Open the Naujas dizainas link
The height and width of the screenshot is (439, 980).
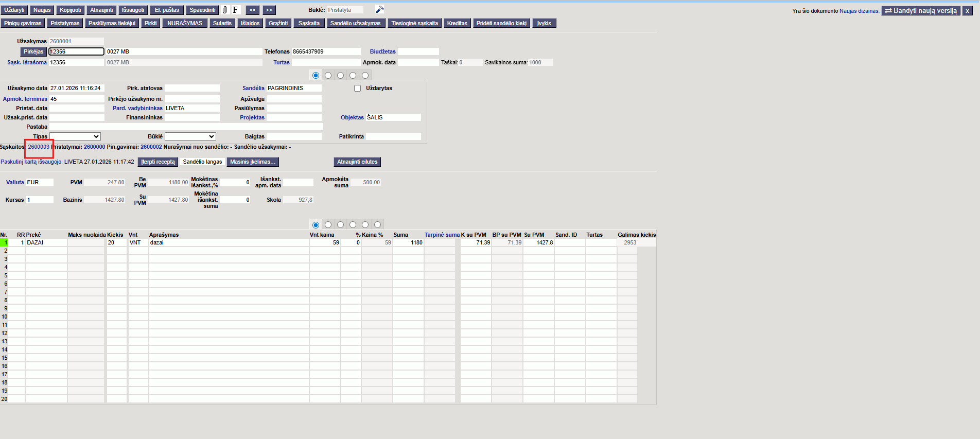coord(859,11)
